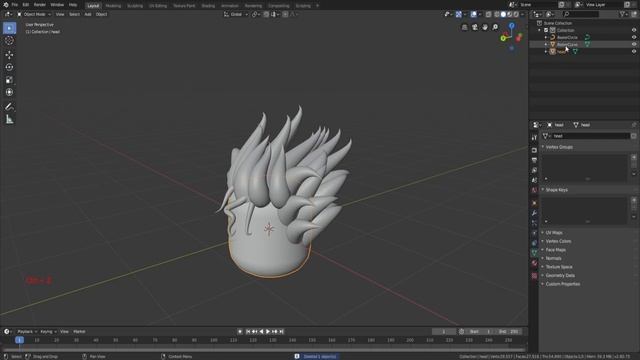
Task: Click the current frame marker on timeline
Action: (x=19, y=340)
